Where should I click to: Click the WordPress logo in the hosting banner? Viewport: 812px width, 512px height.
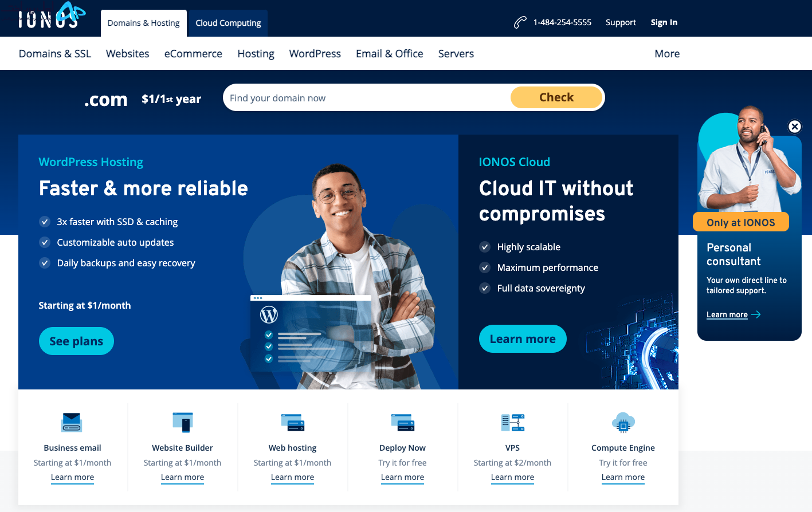click(269, 314)
